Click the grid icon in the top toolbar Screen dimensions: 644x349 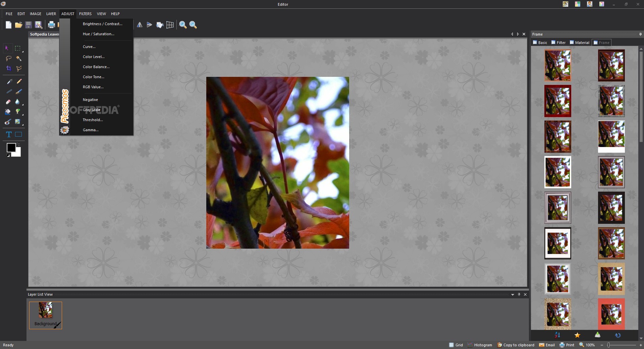(170, 24)
